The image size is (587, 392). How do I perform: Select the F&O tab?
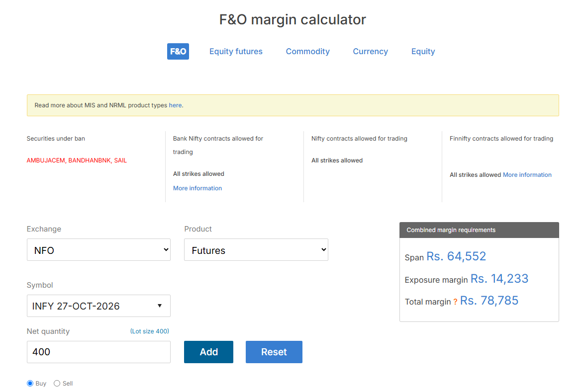click(x=178, y=51)
